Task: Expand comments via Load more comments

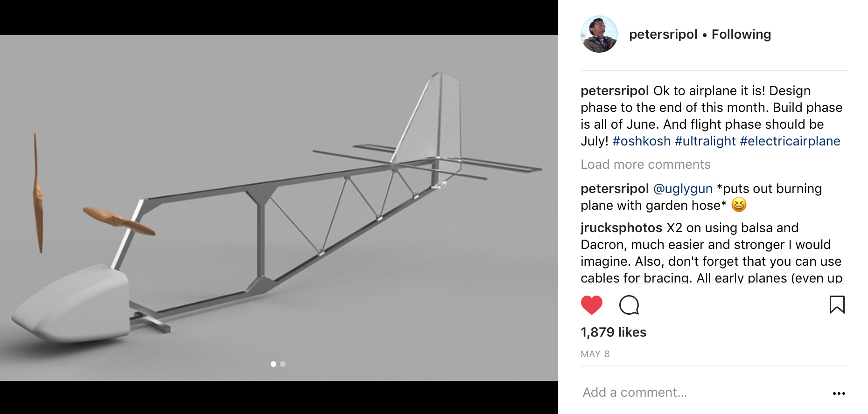Action: [x=645, y=164]
